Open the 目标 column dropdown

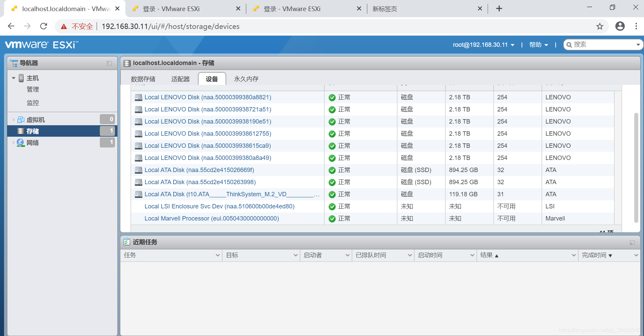tap(295, 256)
